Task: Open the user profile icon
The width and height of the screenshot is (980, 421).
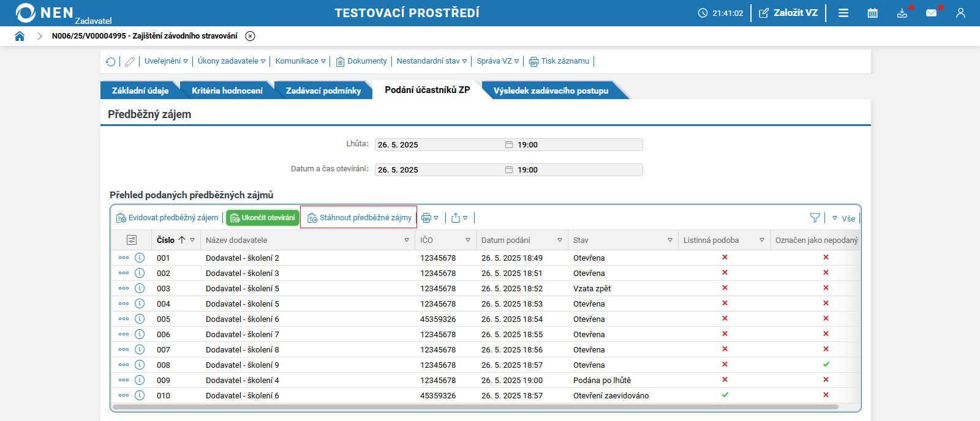Action: click(x=960, y=13)
